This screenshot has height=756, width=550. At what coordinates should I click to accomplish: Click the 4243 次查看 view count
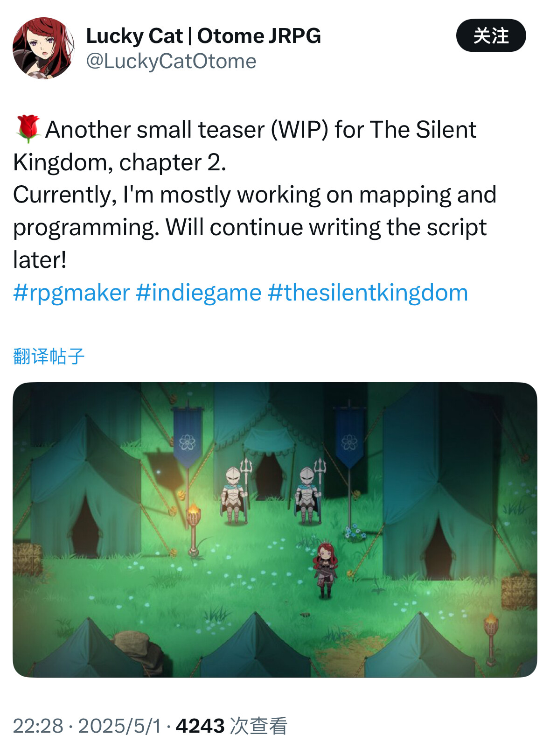[231, 726]
